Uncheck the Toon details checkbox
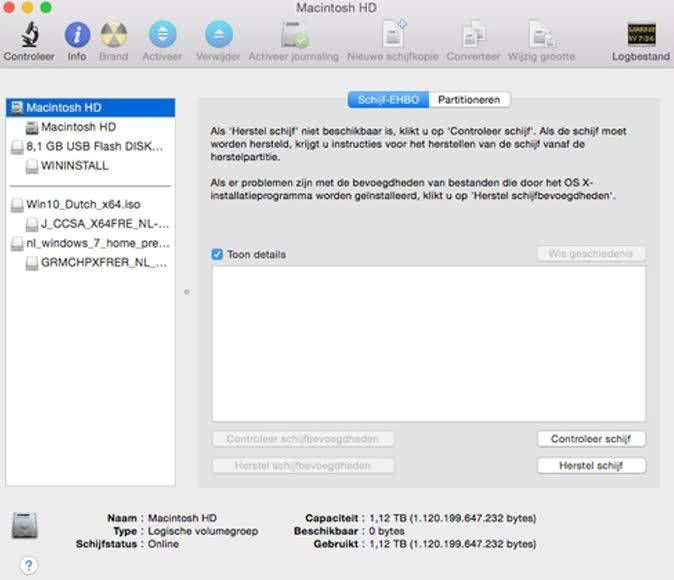Image resolution: width=674 pixels, height=580 pixels. coord(217,255)
